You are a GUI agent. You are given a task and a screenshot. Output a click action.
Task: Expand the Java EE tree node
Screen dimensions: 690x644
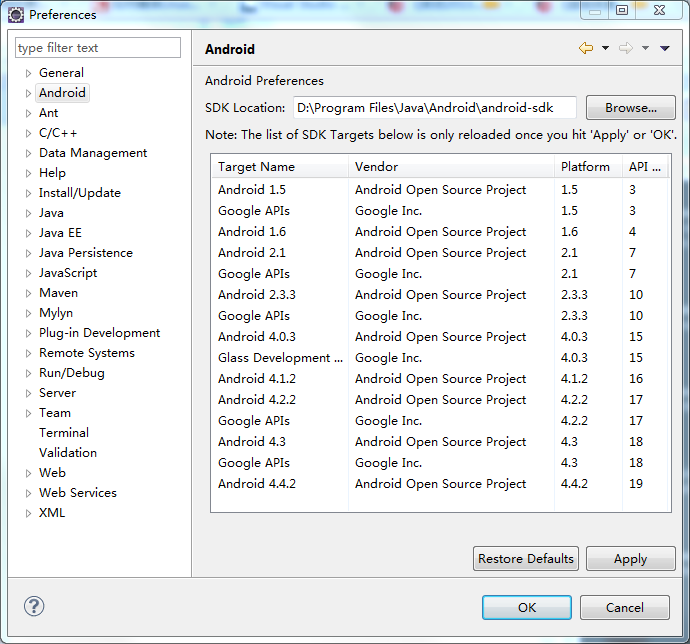click(x=28, y=233)
